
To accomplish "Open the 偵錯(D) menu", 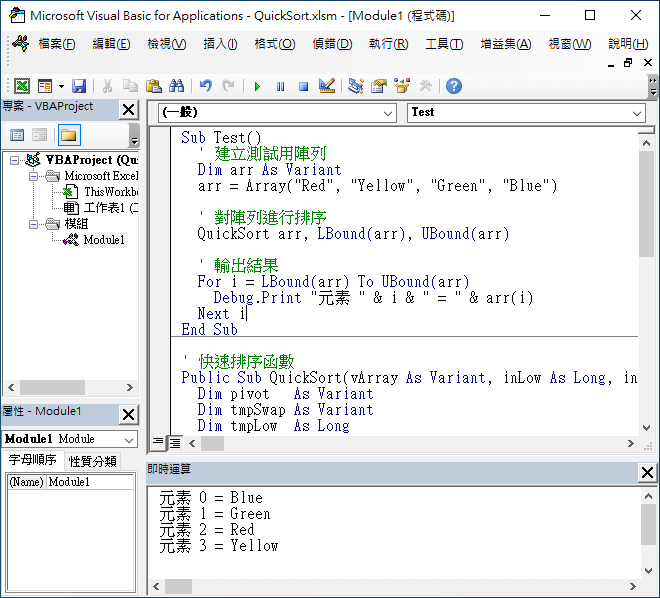I will click(332, 44).
